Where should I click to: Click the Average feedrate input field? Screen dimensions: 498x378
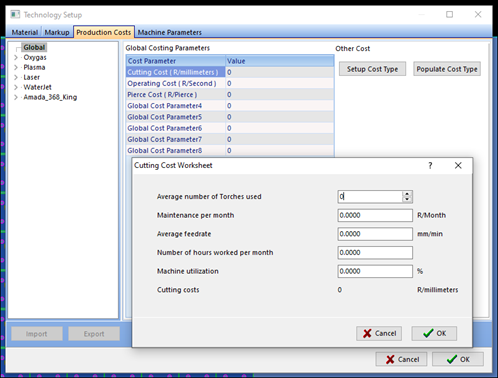pos(375,234)
